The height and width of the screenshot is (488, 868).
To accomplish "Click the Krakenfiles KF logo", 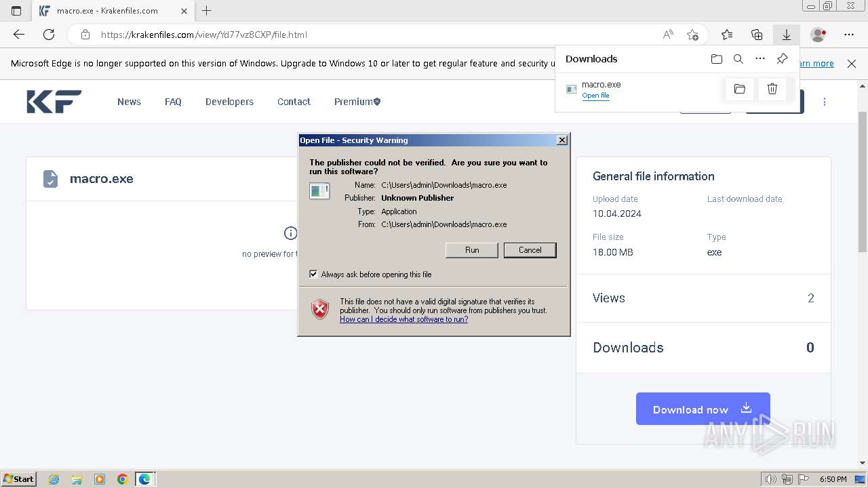I will coord(54,102).
